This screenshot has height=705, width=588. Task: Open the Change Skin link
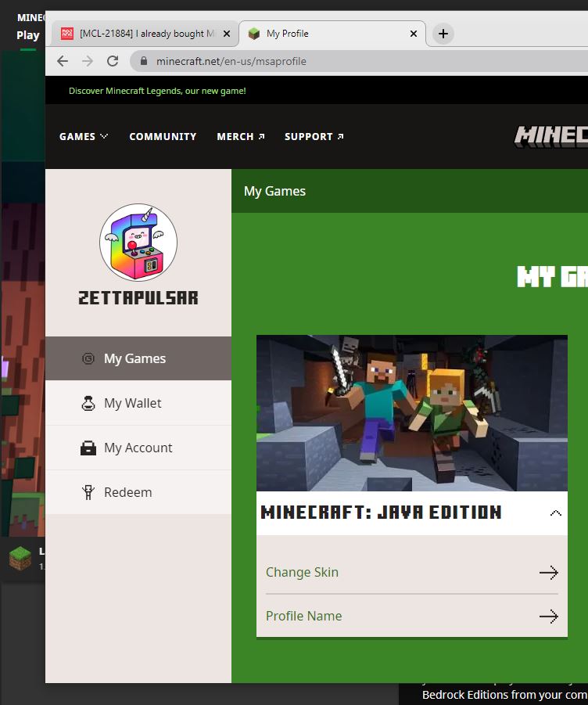pyautogui.click(x=302, y=572)
